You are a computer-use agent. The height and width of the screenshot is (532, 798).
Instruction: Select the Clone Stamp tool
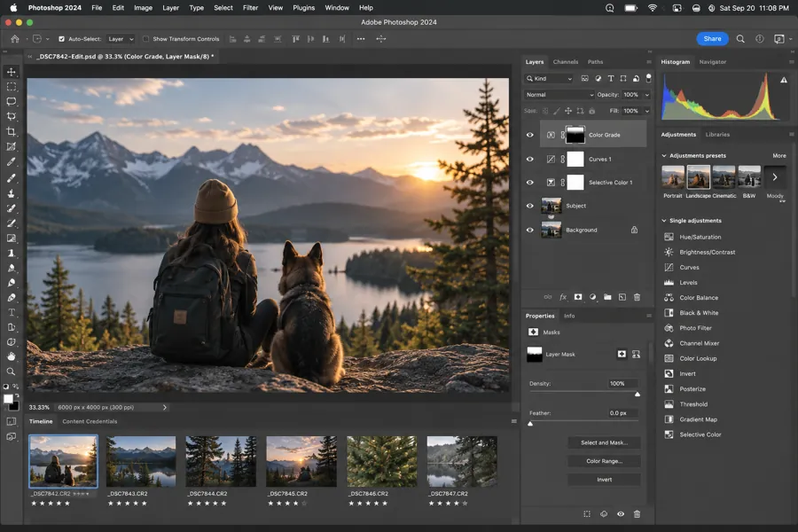(12, 193)
